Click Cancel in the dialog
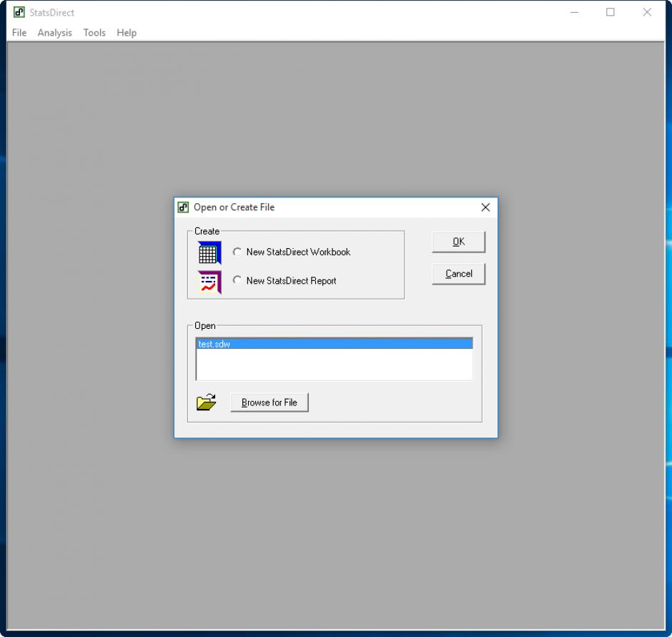 point(458,274)
